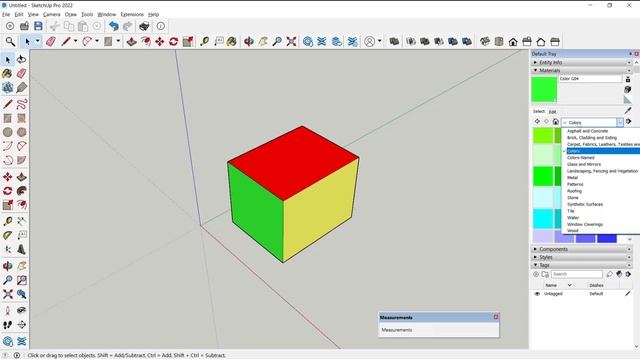Image resolution: width=640 pixels, height=360 pixels.
Task: Click the Name column header in Tags
Action: click(551, 285)
